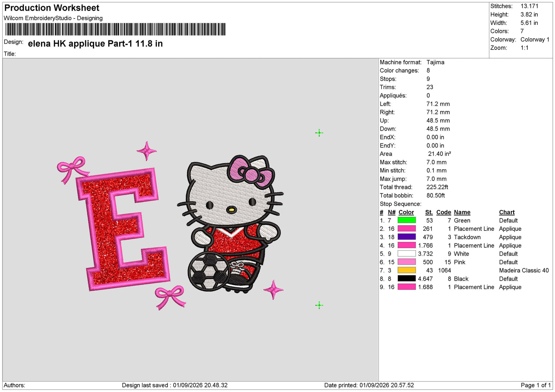Viewport: 555px width, 392px height.
Task: Click the St. column header
Action: pyautogui.click(x=429, y=212)
